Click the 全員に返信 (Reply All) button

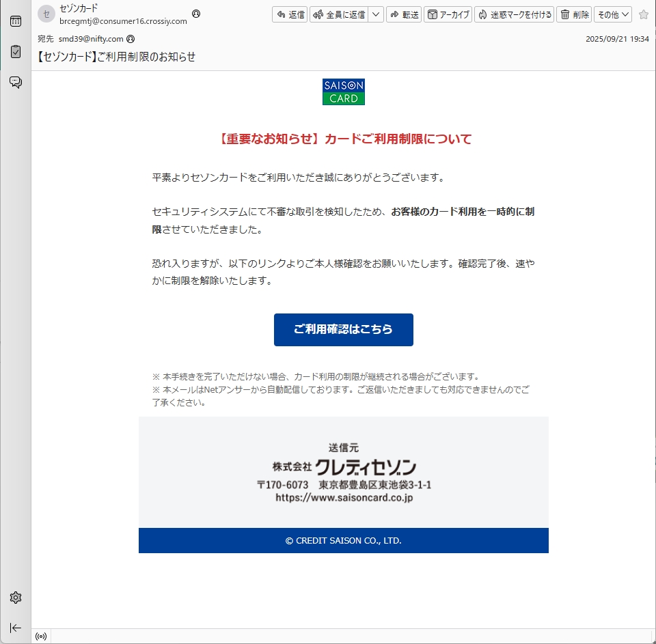click(339, 14)
